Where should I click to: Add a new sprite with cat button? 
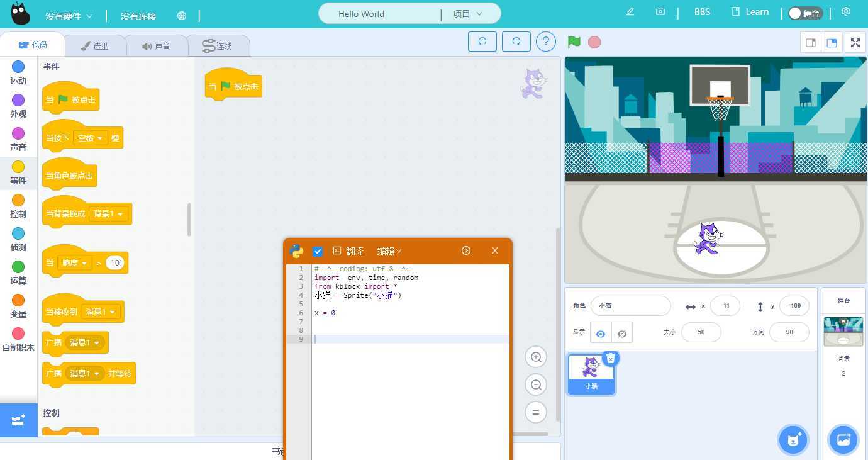pyautogui.click(x=793, y=440)
